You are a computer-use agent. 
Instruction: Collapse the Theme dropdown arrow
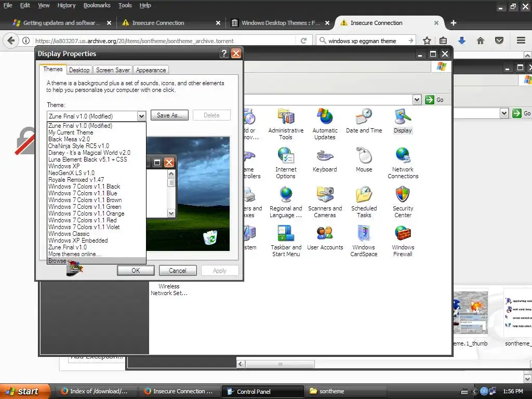pyautogui.click(x=141, y=116)
